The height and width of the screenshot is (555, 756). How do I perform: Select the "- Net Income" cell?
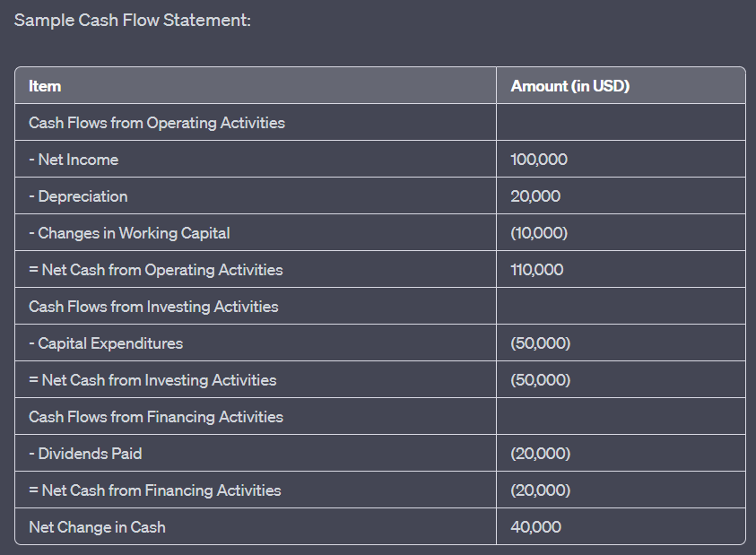tap(74, 160)
